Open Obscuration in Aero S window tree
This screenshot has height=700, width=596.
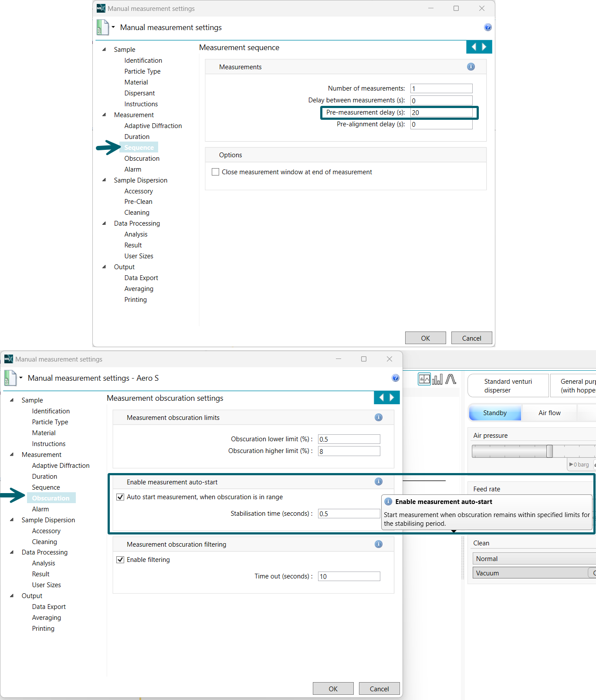point(51,498)
